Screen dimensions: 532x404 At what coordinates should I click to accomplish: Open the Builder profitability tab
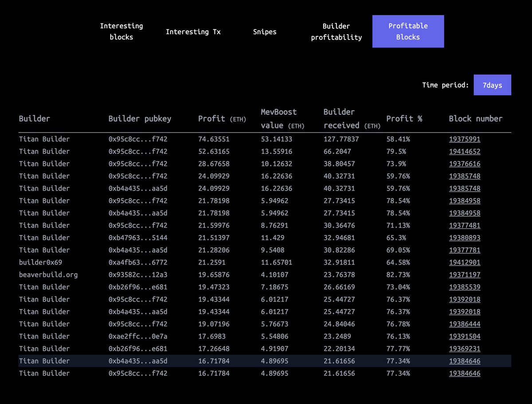coord(336,32)
